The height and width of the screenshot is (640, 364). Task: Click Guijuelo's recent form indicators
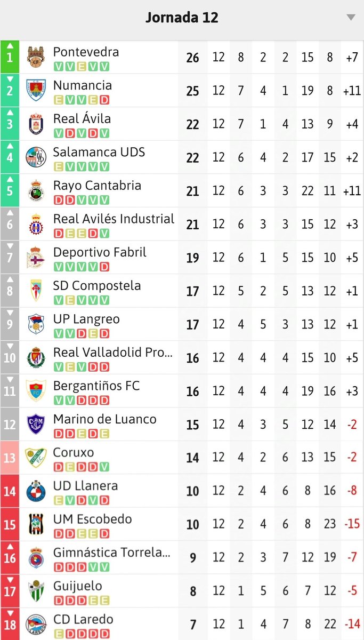[82, 601]
